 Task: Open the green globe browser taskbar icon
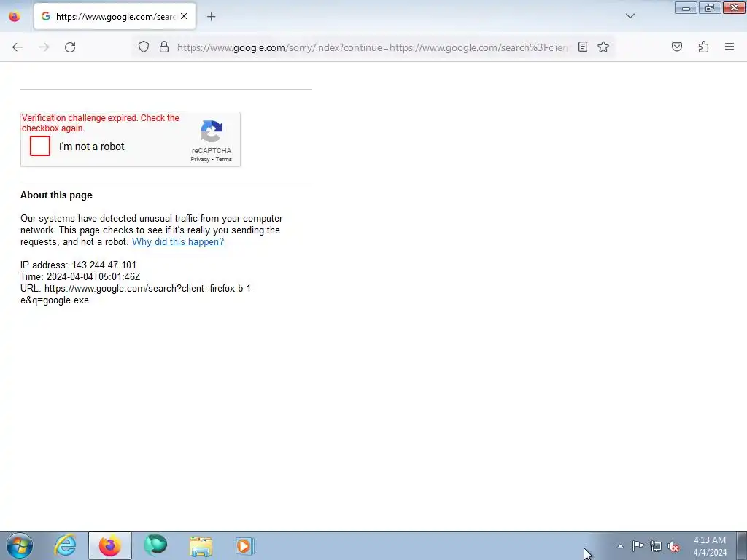[x=155, y=545]
